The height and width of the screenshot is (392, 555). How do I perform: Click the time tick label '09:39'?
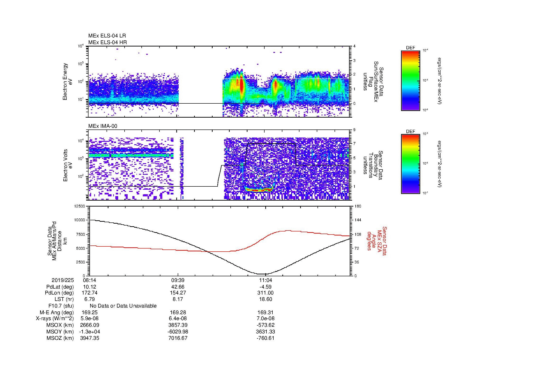tap(178, 280)
